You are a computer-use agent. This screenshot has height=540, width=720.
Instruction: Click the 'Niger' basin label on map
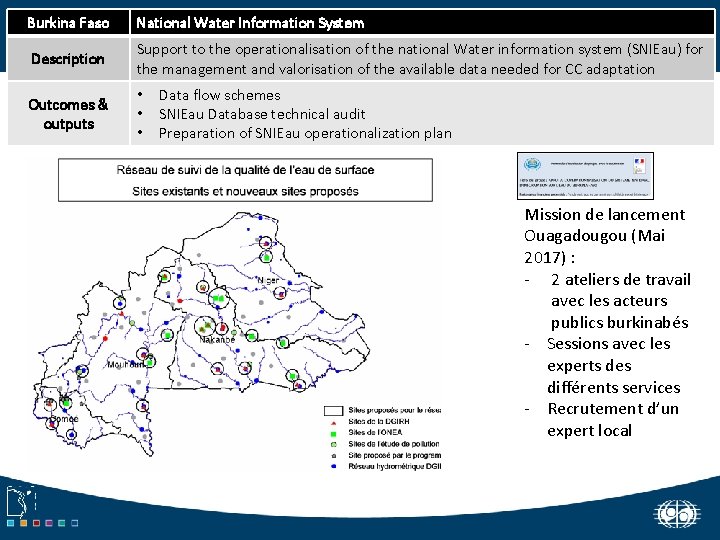tap(268, 280)
